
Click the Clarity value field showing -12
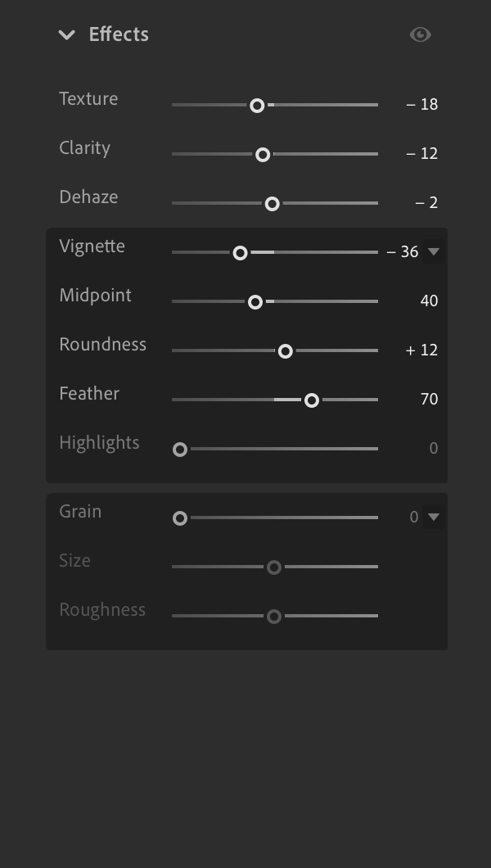coord(422,154)
